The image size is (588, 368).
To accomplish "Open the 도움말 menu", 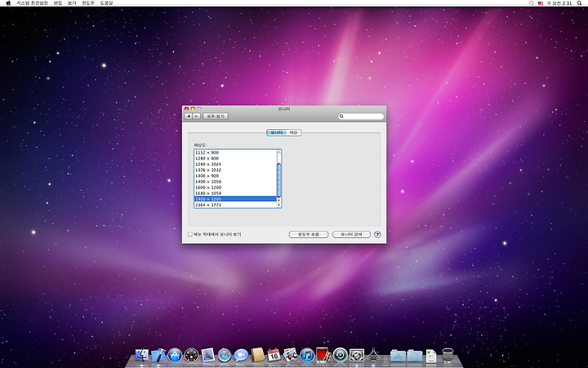I will tap(106, 3).
